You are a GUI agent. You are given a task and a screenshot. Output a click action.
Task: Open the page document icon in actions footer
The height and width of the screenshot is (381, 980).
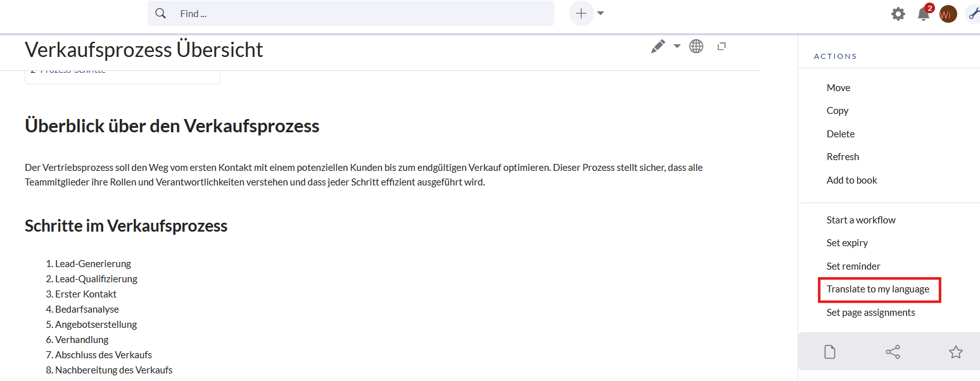tap(830, 353)
